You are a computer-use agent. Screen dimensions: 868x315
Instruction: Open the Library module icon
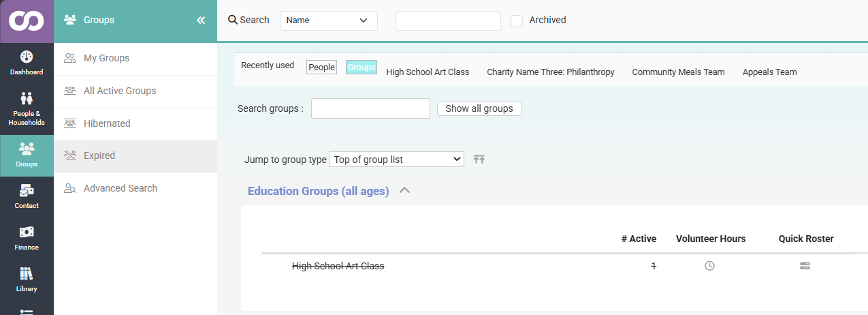click(x=27, y=273)
